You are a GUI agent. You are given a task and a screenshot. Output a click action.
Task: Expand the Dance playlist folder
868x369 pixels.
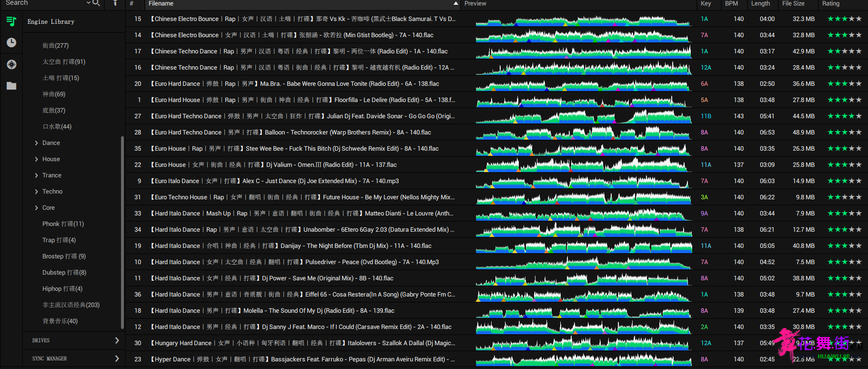coord(36,143)
